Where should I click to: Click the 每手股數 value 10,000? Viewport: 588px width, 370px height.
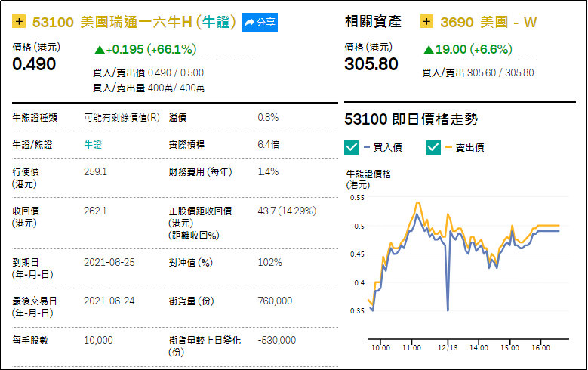click(98, 341)
